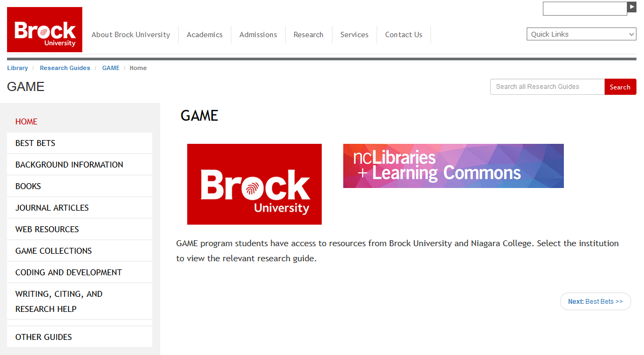The height and width of the screenshot is (355, 644).
Task: Select the ncLibraries + Learning Commons banner
Action: (454, 166)
